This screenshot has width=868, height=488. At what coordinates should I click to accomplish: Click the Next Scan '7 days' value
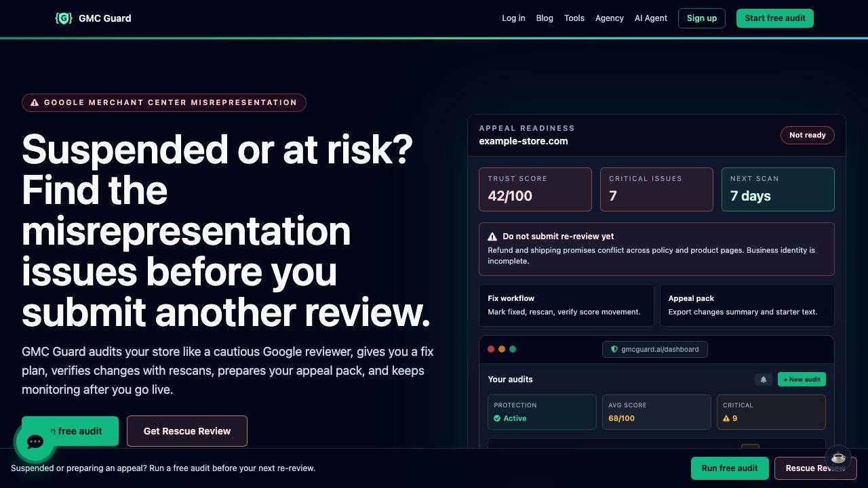pos(751,196)
